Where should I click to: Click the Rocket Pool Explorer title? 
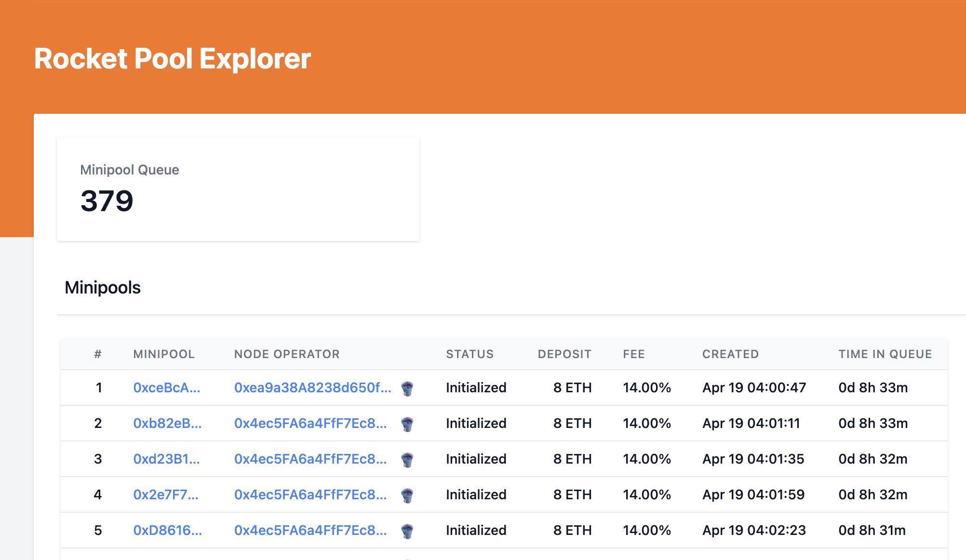point(173,59)
